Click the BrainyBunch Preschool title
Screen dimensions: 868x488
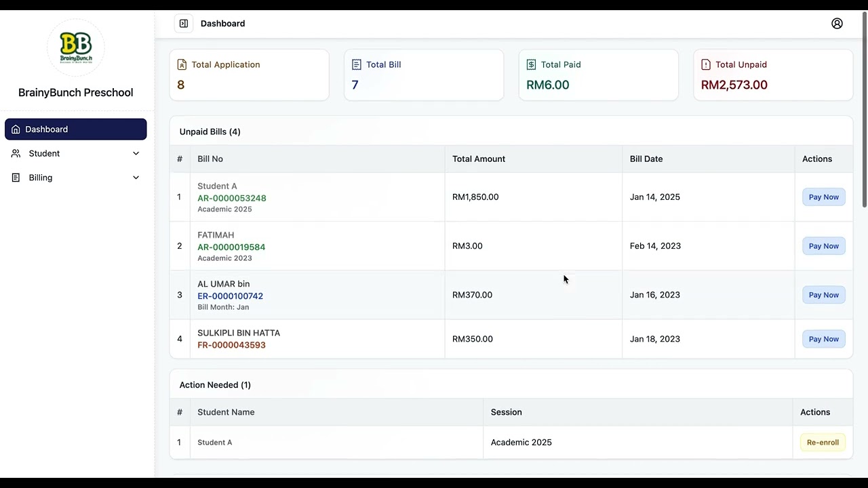76,93
